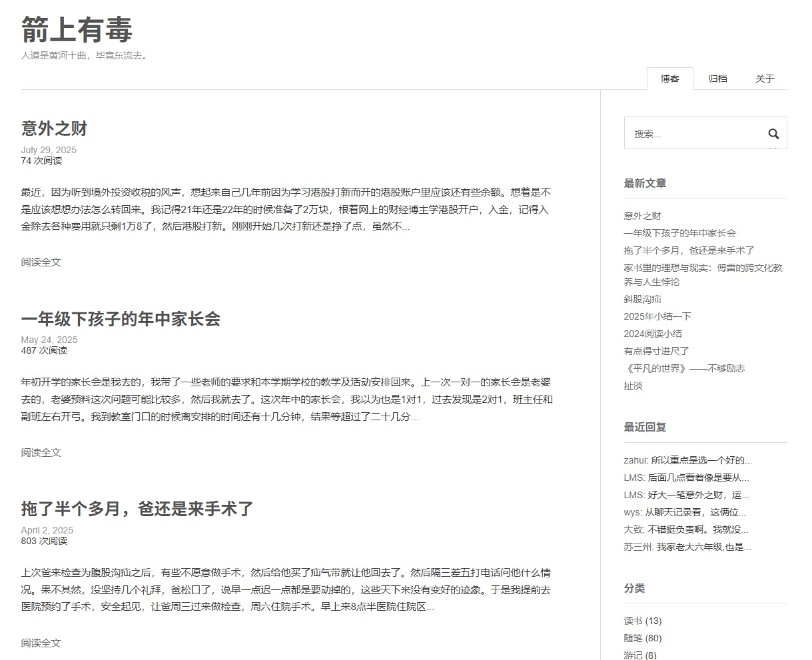
Task: Switch to the 归档 tab
Action: 718,79
